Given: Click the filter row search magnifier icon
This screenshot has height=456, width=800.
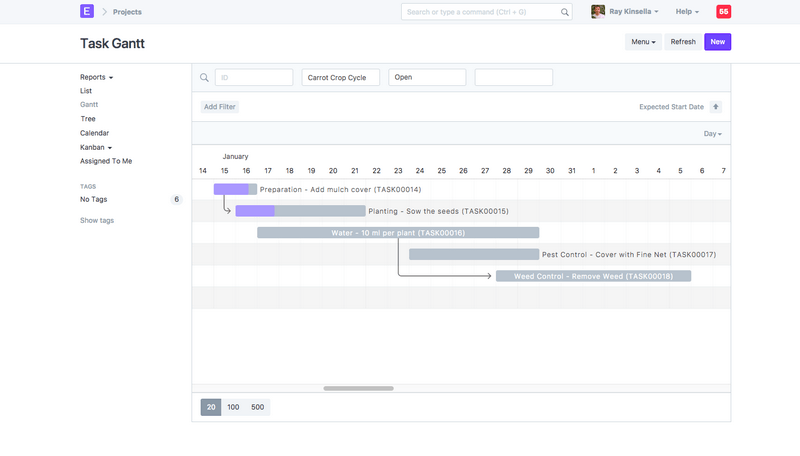Looking at the screenshot, I should [x=204, y=77].
